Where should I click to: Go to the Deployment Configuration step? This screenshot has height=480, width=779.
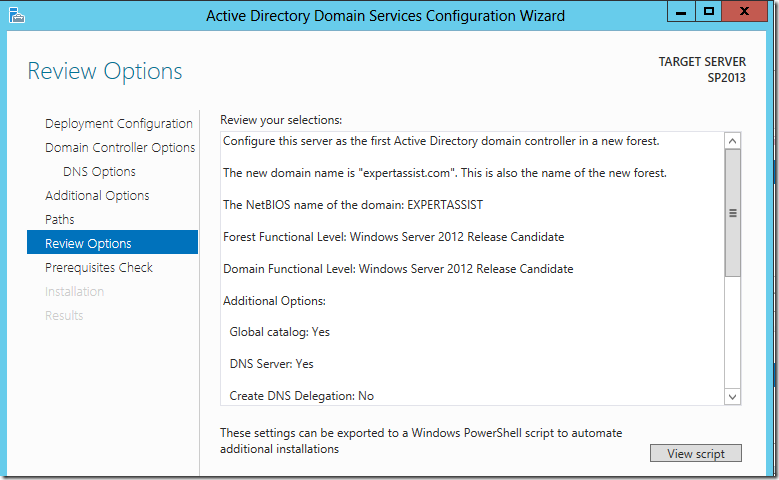tap(118, 124)
